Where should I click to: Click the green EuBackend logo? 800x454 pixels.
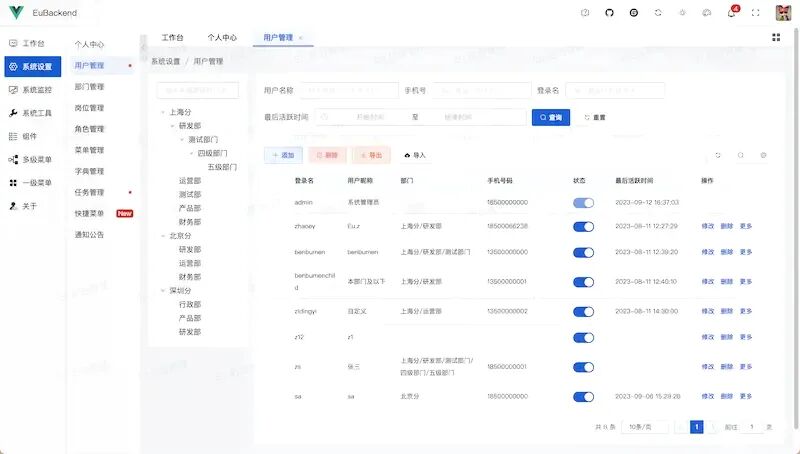[16, 13]
